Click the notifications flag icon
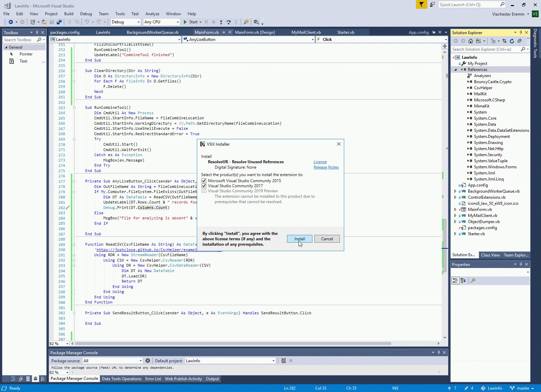541x392 pixels. click(x=421, y=4)
